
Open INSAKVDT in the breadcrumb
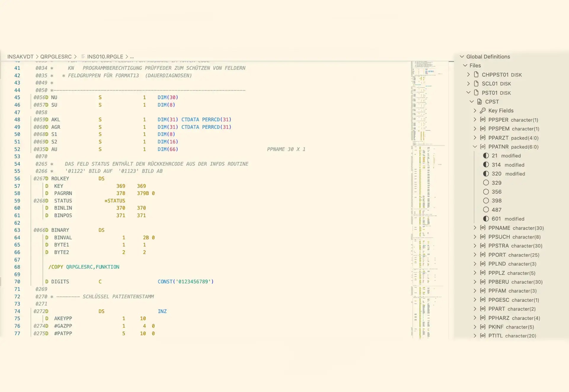tap(20, 57)
